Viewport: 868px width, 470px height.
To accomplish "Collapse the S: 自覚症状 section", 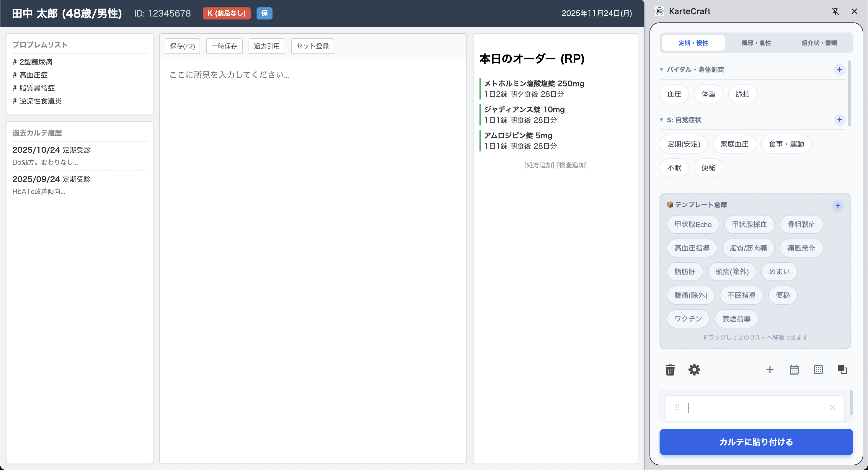I will tap(661, 120).
